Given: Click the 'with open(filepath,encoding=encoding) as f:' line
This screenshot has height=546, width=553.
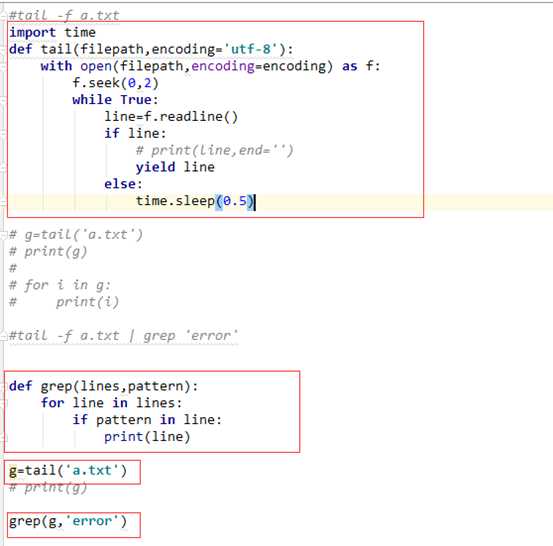Looking at the screenshot, I should point(211,66).
